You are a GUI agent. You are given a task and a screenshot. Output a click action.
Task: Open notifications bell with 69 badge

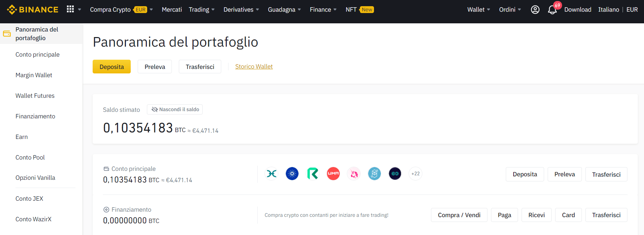(x=552, y=10)
